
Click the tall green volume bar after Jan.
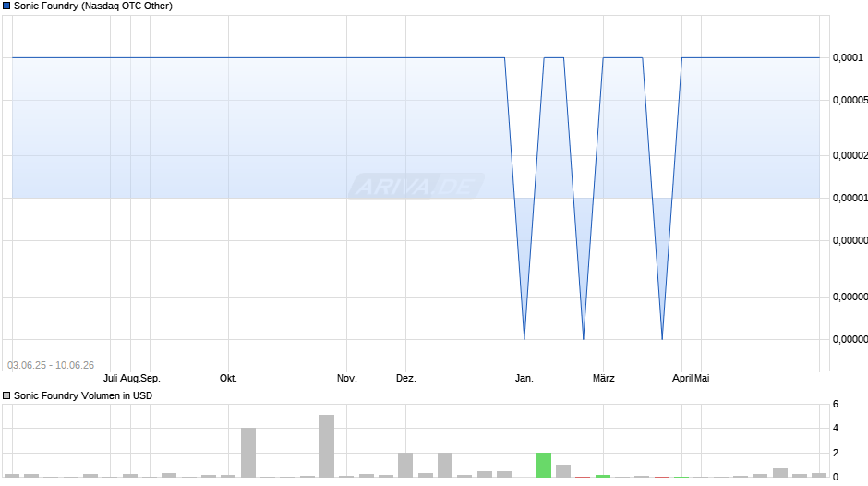point(544,465)
